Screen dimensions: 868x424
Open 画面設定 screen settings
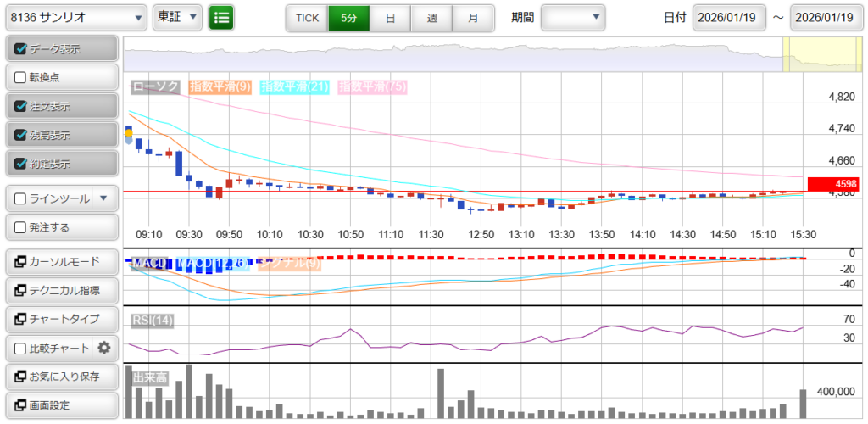pyautogui.click(x=60, y=405)
